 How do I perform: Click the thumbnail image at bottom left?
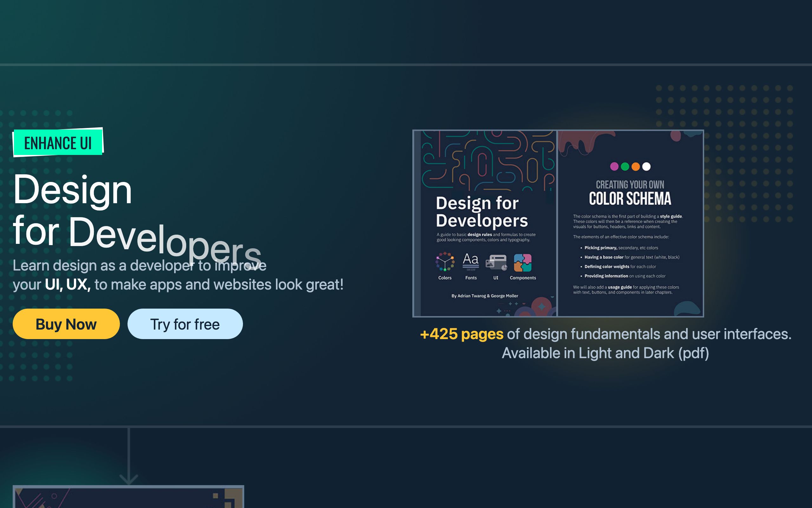pos(128,497)
